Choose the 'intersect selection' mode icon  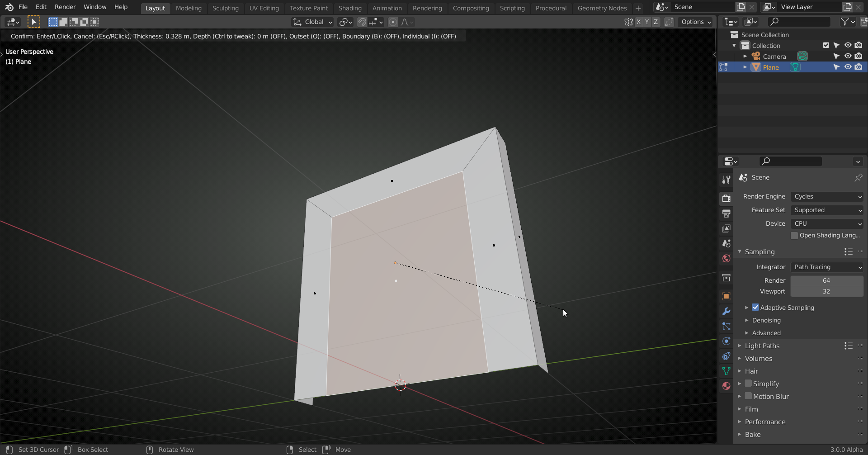pos(94,22)
